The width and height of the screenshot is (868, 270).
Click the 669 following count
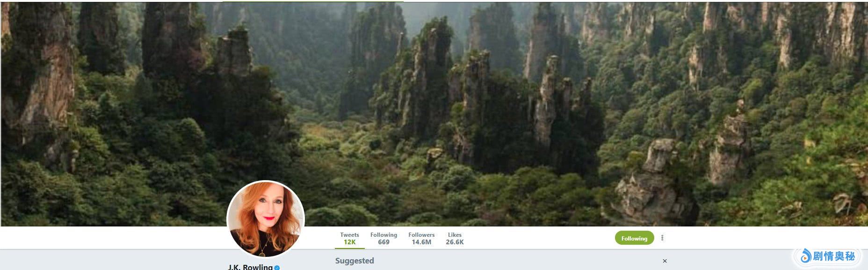(383, 242)
